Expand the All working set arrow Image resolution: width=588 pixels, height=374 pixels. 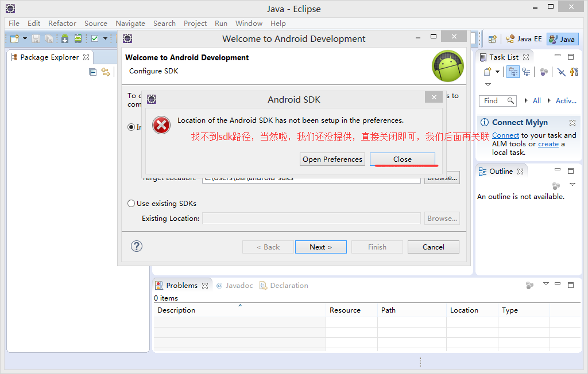tap(526, 100)
